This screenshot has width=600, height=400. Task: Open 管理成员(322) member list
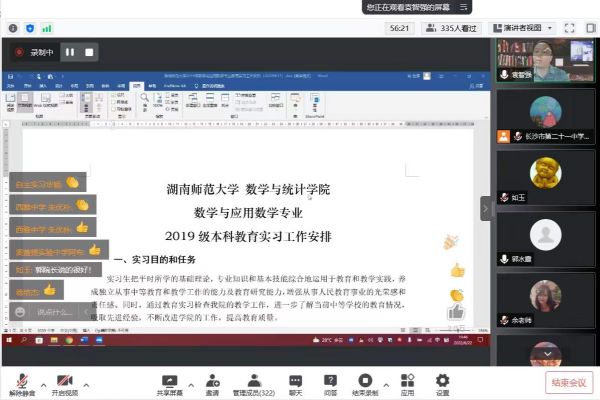click(255, 381)
